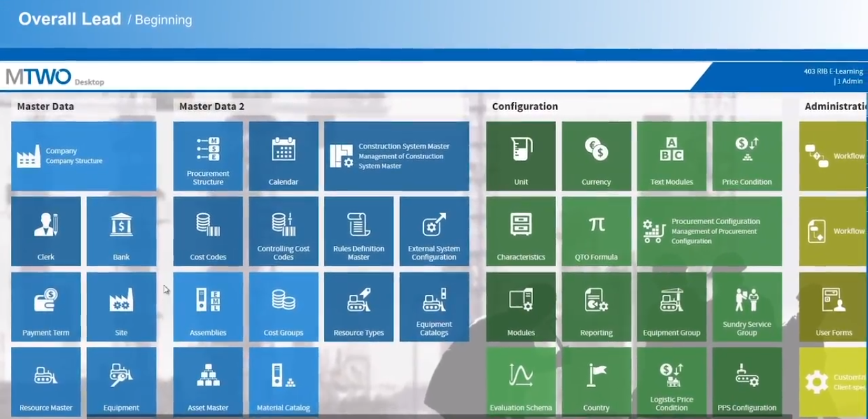The height and width of the screenshot is (419, 868).
Task: Click the 403 RIB E-Learning account link
Action: [x=833, y=71]
